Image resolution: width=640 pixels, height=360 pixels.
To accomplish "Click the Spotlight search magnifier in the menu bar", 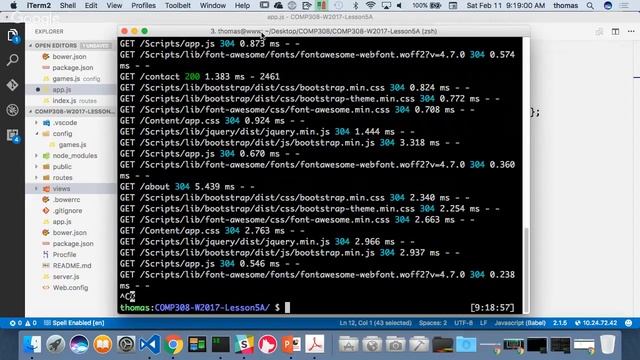I will click(x=590, y=6).
